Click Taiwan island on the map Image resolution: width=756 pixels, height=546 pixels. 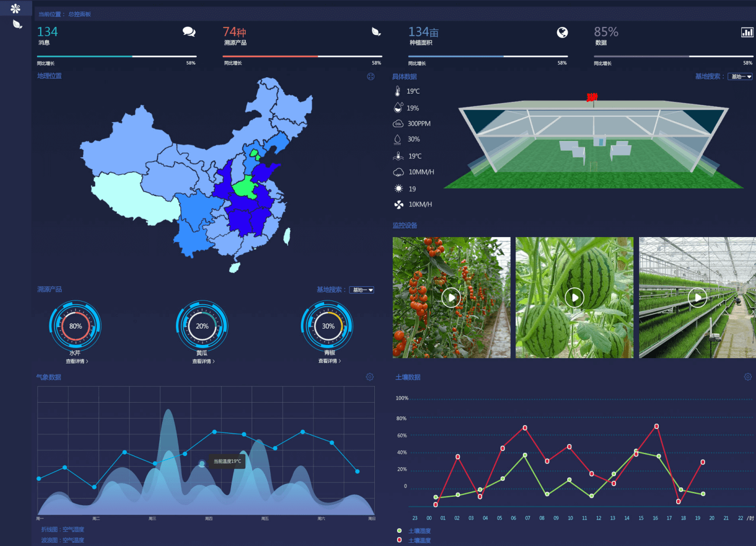tap(287, 236)
